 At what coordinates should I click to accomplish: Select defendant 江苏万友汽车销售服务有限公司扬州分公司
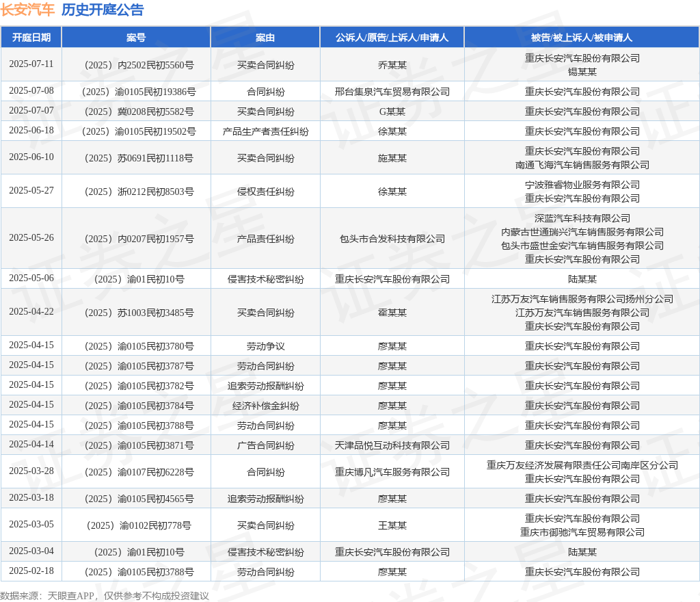[x=582, y=299]
